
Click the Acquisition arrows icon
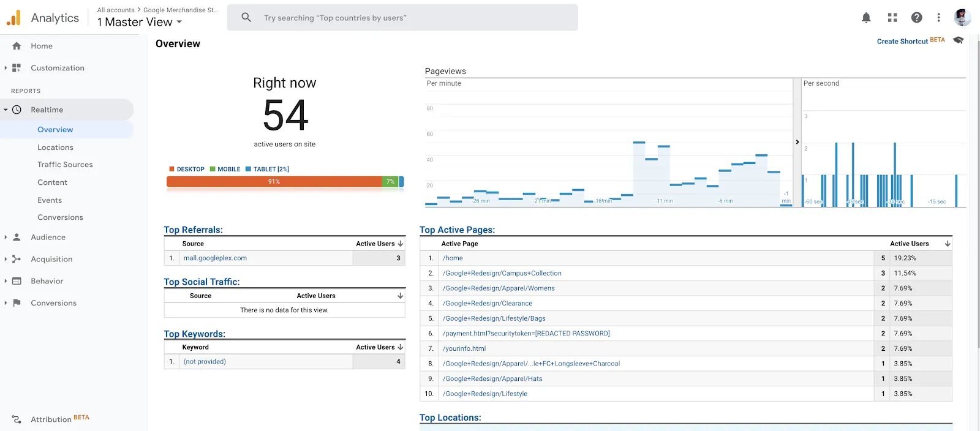[17, 259]
